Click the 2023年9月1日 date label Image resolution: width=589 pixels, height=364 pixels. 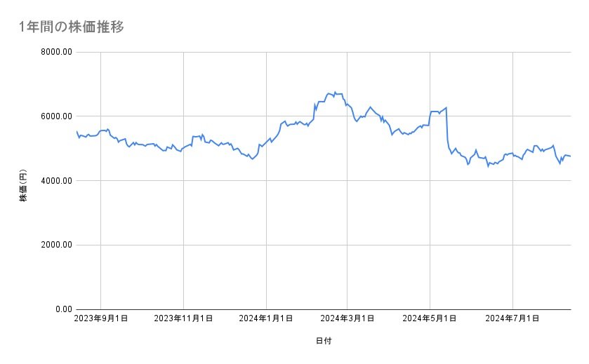[101, 318]
